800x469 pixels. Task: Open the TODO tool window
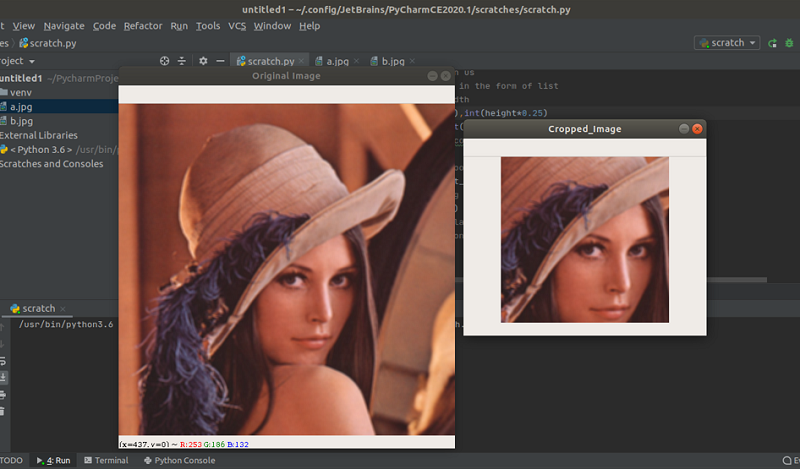(11, 460)
